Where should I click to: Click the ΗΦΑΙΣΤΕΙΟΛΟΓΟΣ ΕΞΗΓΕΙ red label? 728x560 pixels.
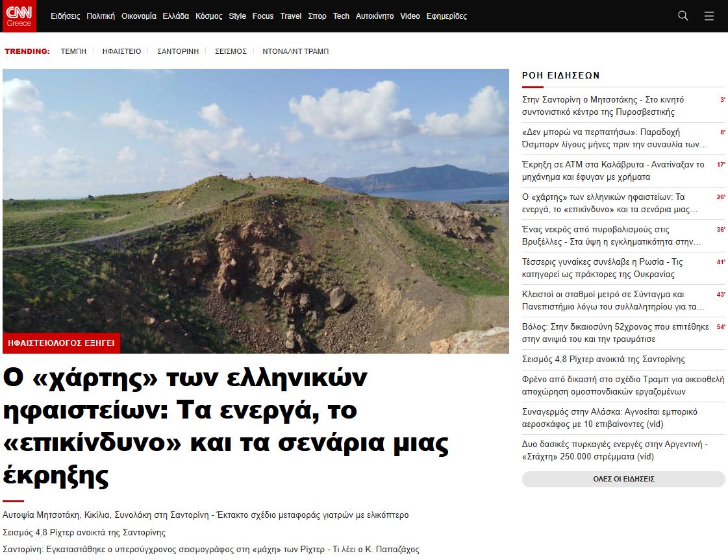click(62, 343)
